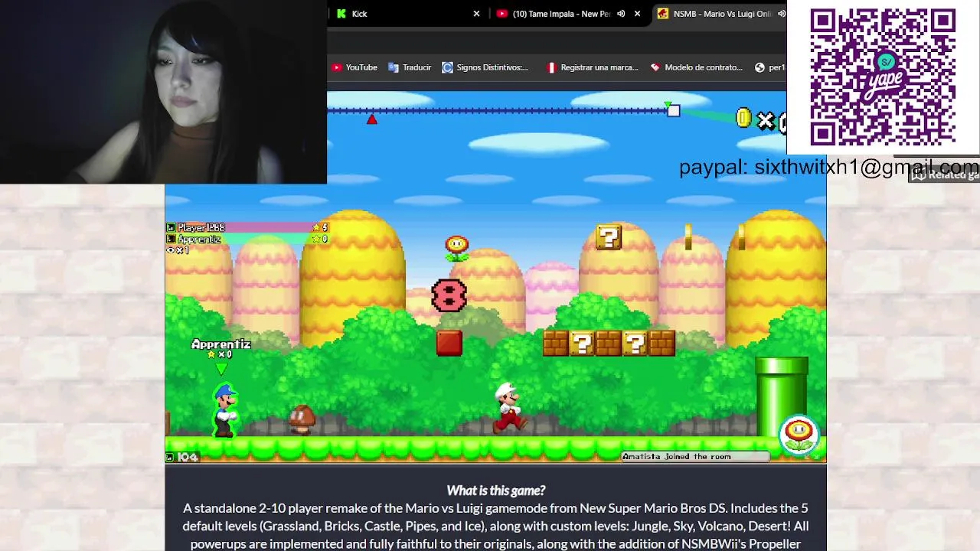Click the Related games button
The height and width of the screenshot is (551, 980).
coord(945,174)
